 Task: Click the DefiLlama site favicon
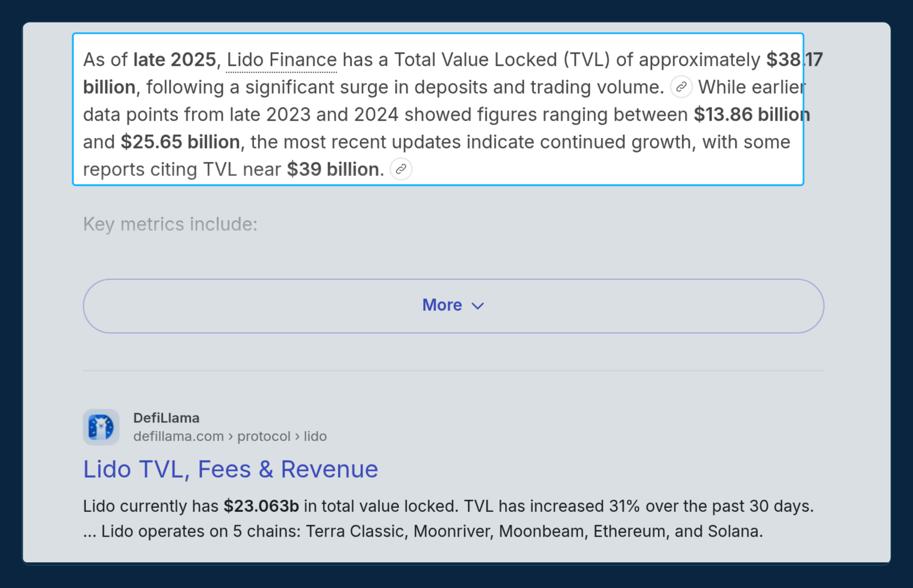coord(101,427)
